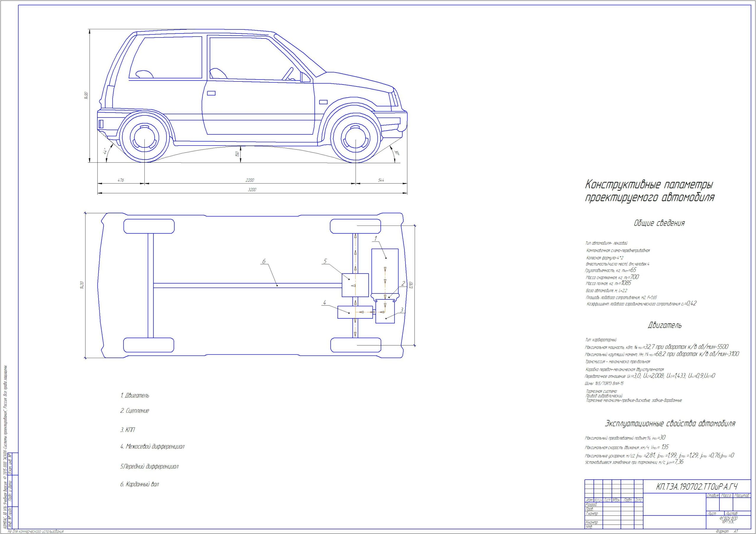
Task: Select the 'Тормозная система:' label
Action: 602,391
